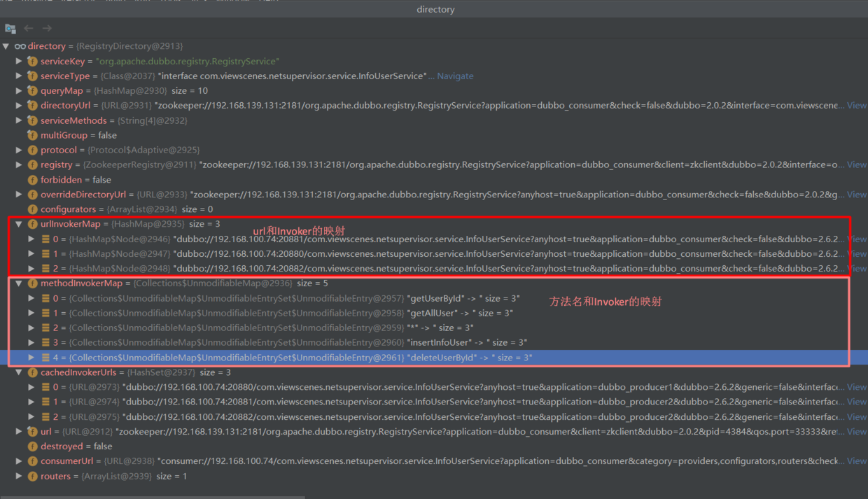Click the field icon next to multiGroup
The width and height of the screenshot is (868, 499).
32,135
